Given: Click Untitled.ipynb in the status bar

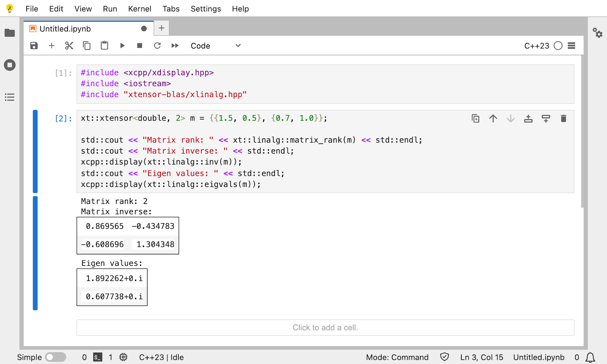Looking at the screenshot, I should (x=539, y=357).
